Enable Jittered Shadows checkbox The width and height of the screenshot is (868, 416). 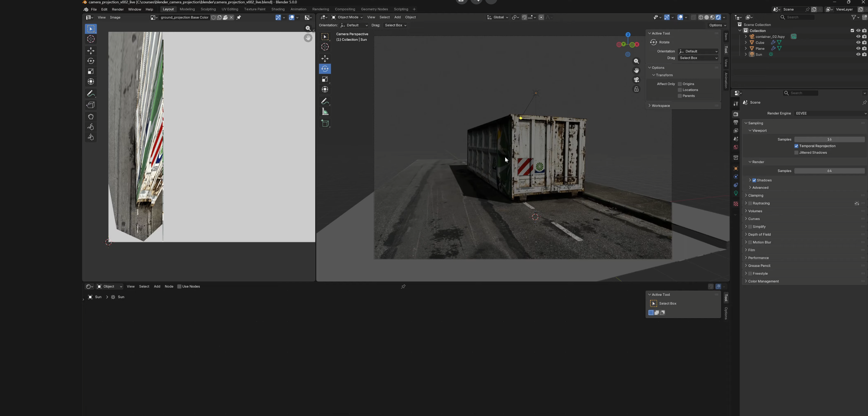tap(796, 153)
